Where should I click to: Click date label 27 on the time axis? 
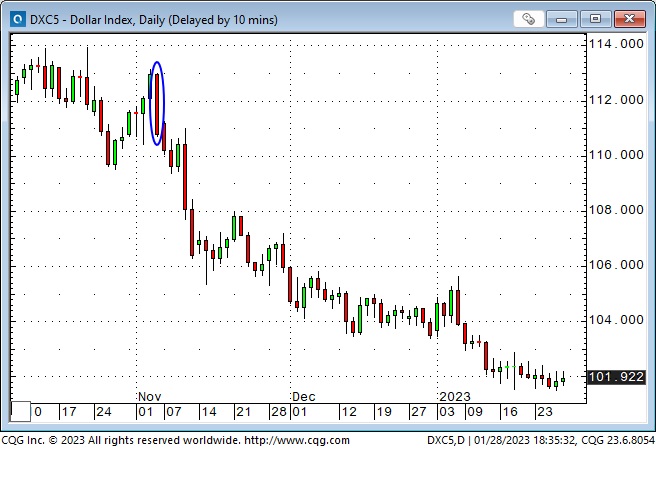(x=418, y=412)
